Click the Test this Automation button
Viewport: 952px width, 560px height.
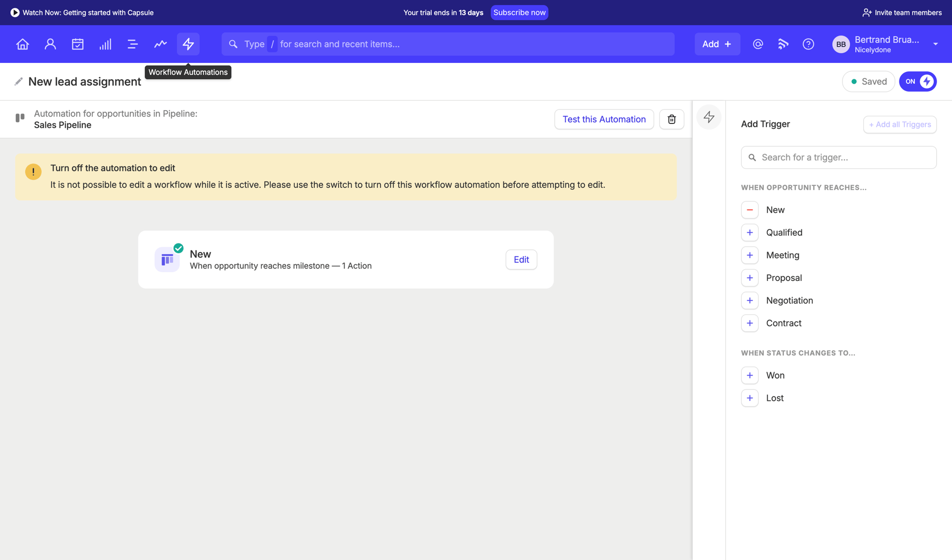(604, 119)
